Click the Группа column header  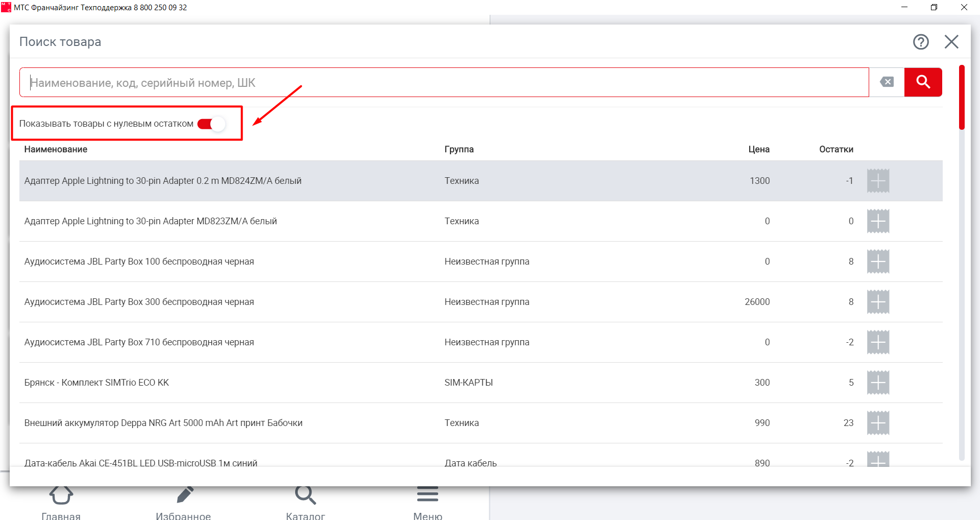coord(459,149)
